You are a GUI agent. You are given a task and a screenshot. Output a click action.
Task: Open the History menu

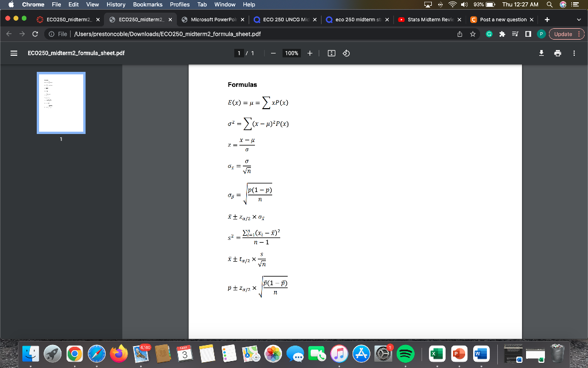pos(116,5)
